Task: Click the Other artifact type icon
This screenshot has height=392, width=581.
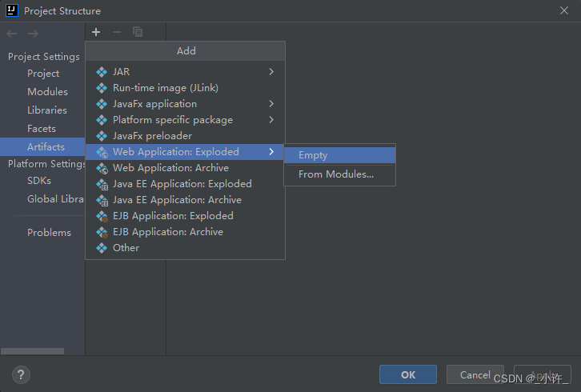Action: click(102, 247)
